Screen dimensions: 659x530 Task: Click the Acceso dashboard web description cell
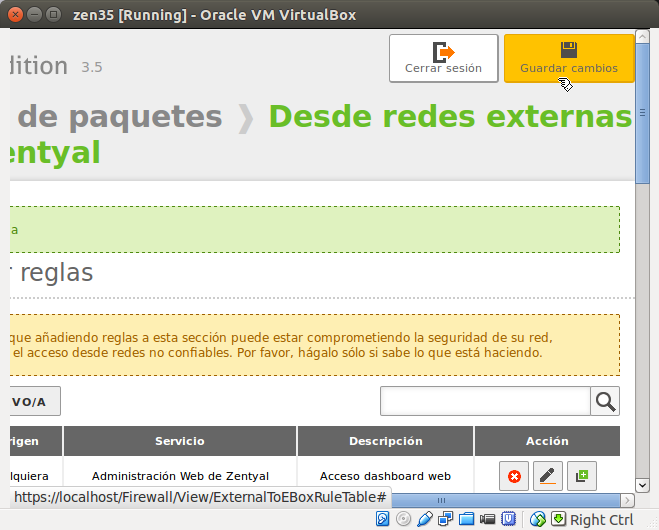(x=385, y=476)
